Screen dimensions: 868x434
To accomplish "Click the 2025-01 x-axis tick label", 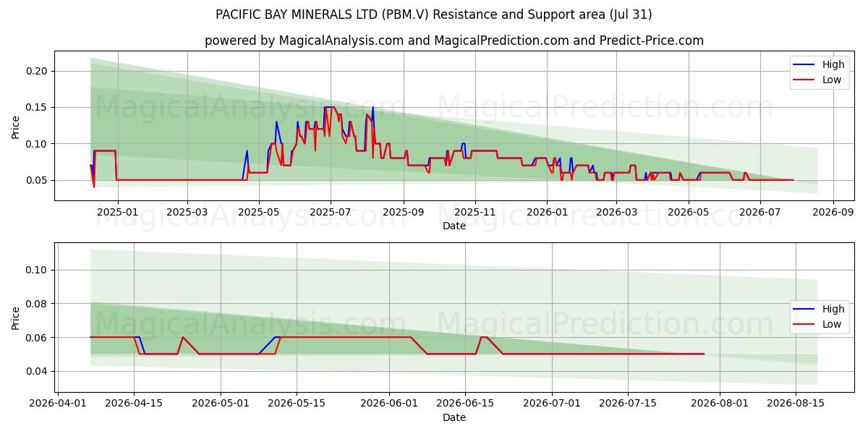I will pyautogui.click(x=117, y=212).
